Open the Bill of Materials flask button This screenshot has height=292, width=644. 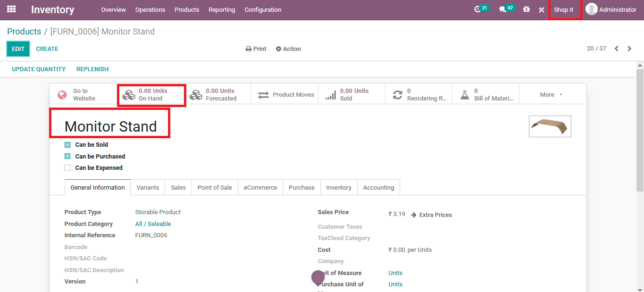click(486, 95)
